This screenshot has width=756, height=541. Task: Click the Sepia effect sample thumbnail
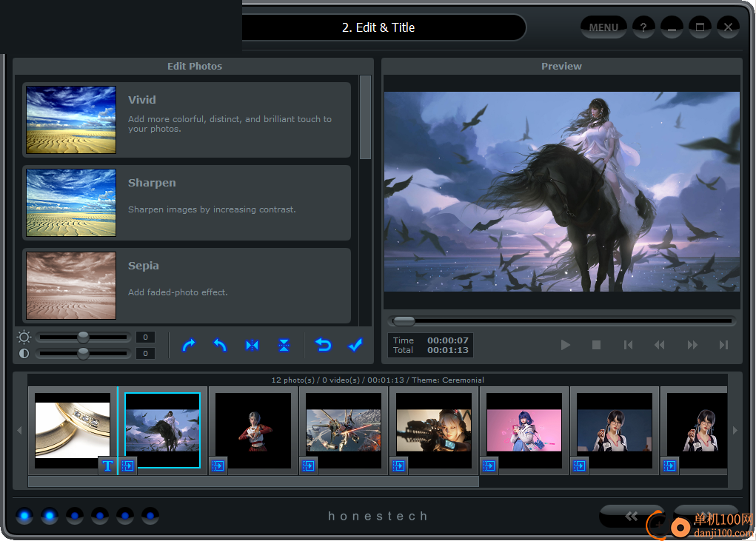click(71, 286)
